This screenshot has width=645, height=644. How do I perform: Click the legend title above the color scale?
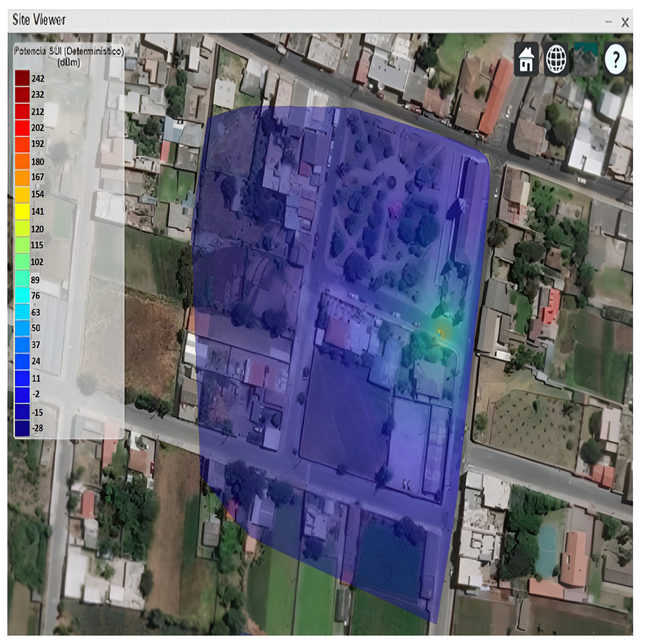click(x=69, y=56)
